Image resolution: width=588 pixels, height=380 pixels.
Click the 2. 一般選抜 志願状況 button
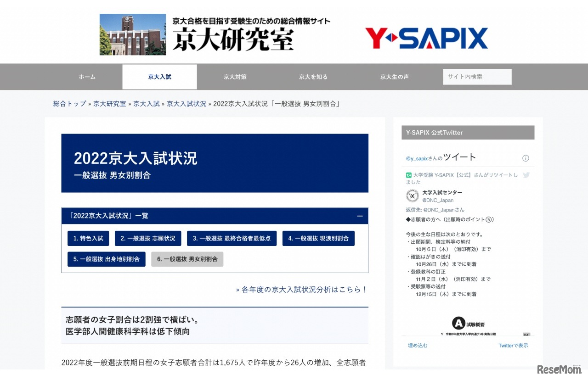pos(148,239)
